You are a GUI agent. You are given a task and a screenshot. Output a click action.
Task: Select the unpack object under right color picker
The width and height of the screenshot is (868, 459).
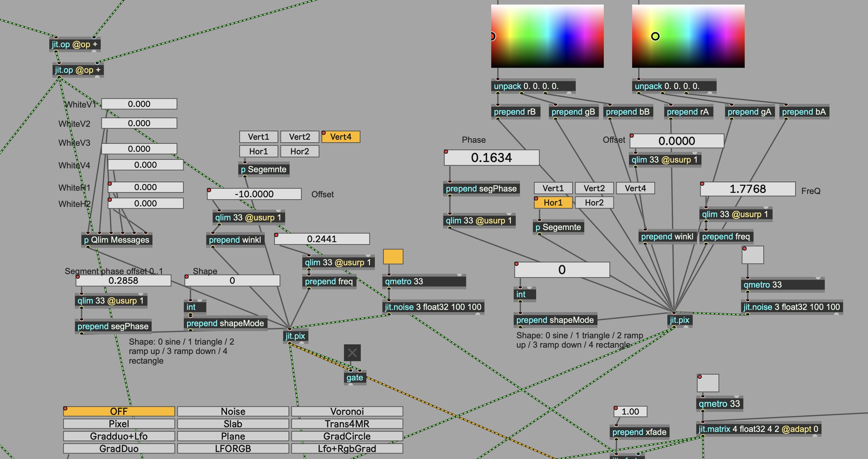tap(674, 86)
